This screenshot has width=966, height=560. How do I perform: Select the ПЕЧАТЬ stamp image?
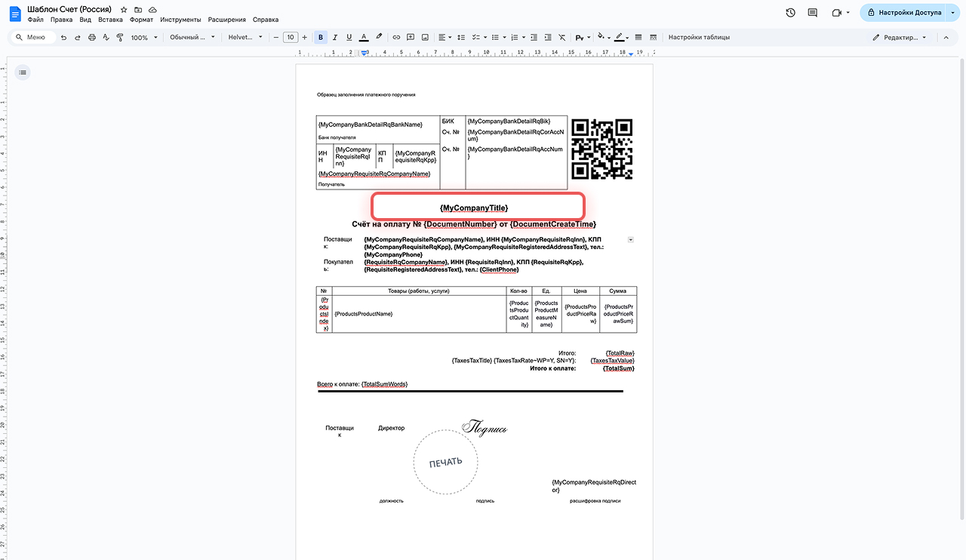tap(446, 462)
